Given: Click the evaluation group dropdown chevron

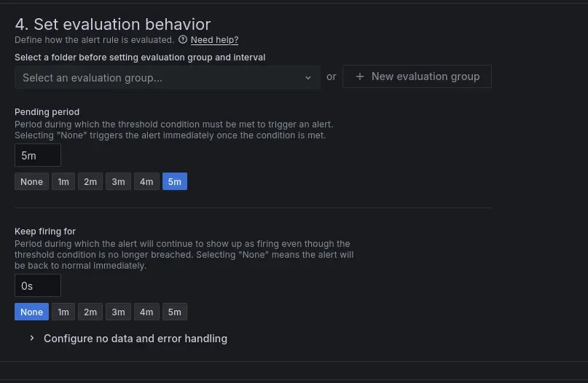Looking at the screenshot, I should click(308, 78).
